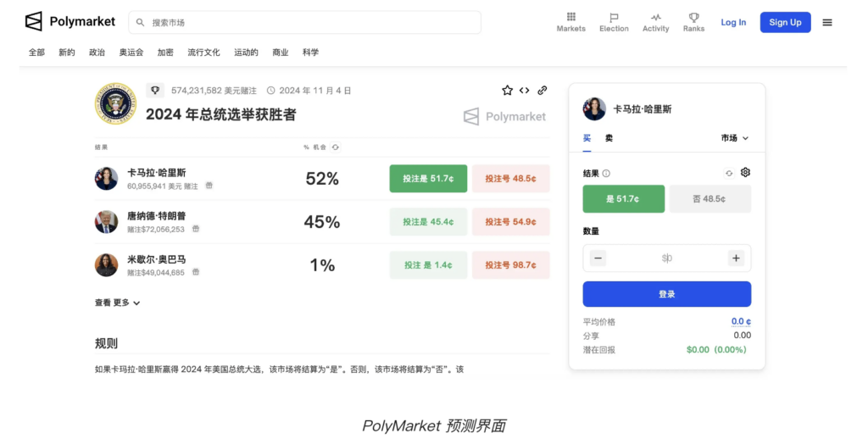Switch to the 买 tab

pyautogui.click(x=587, y=138)
